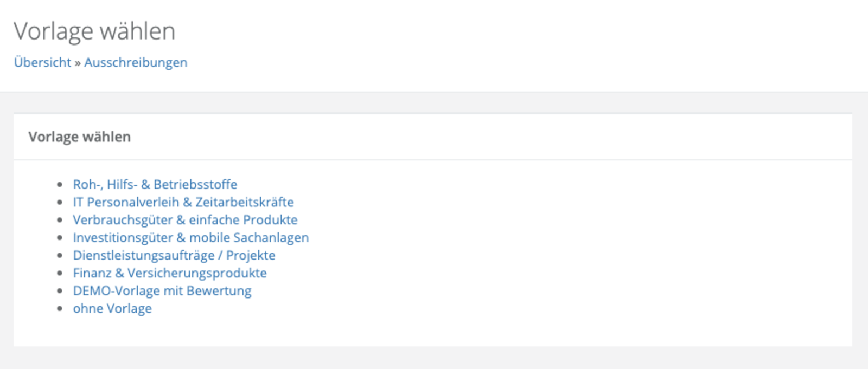Click the bullet beside ohne Vorlage
This screenshot has height=369, width=868.
(60, 309)
